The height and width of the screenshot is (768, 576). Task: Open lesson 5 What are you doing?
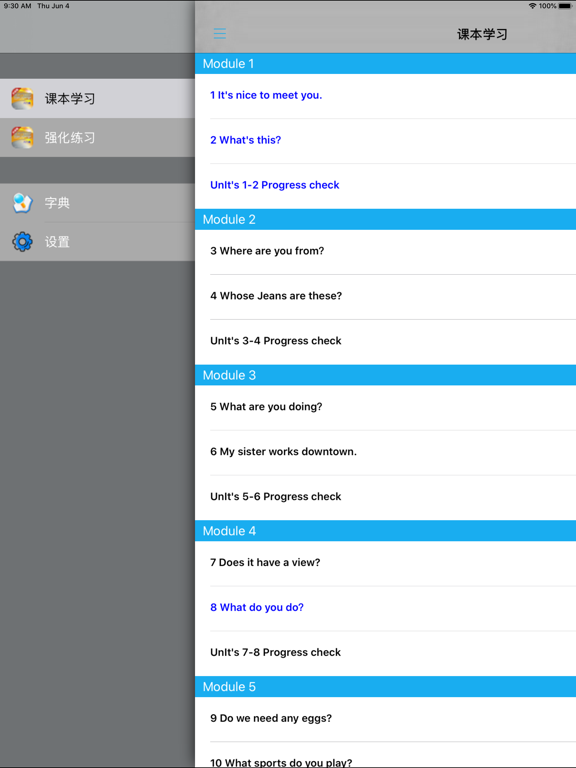[385, 408]
